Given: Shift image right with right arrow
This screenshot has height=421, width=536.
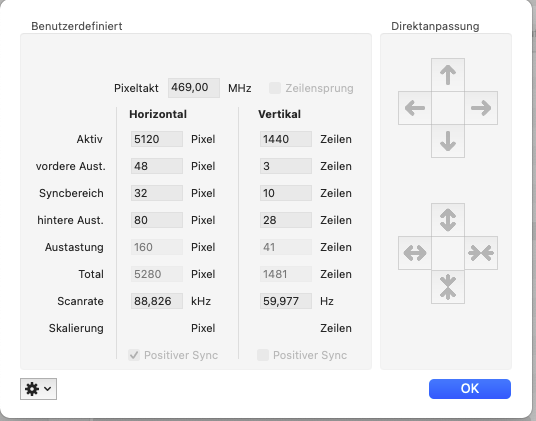Looking at the screenshot, I should point(481,108).
